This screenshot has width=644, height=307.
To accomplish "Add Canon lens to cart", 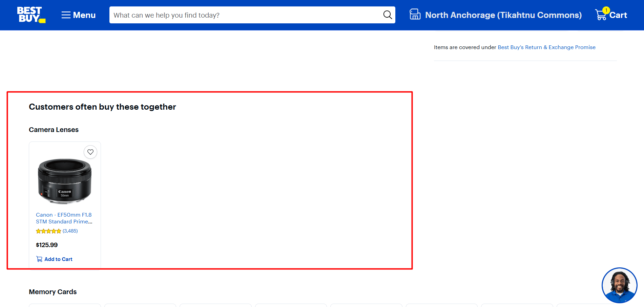I will (x=54, y=259).
